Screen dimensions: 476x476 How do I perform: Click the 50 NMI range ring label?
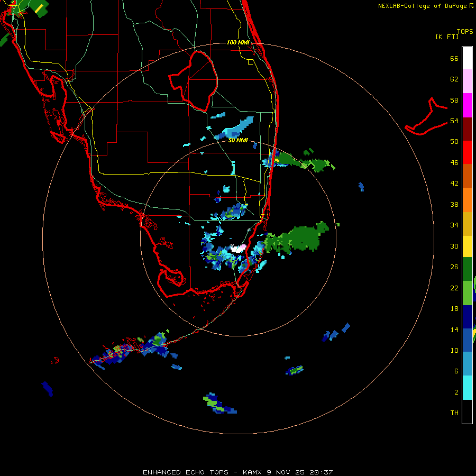238,140
